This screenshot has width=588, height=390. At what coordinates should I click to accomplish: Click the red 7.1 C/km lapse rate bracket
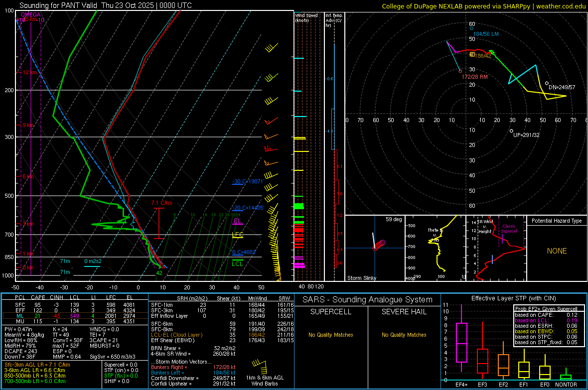(x=159, y=224)
